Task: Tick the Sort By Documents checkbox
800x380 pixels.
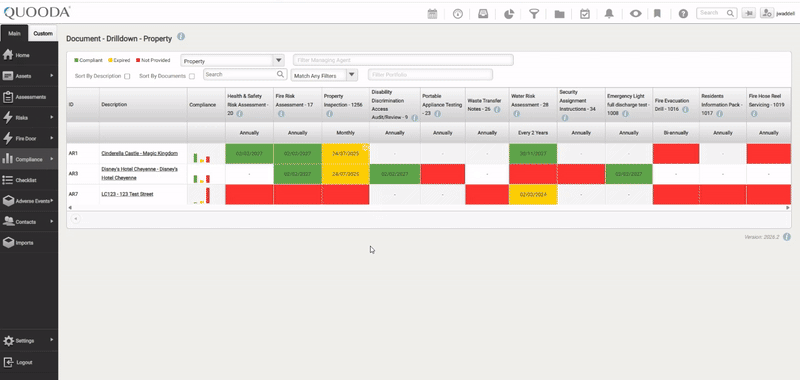Action: [x=192, y=77]
